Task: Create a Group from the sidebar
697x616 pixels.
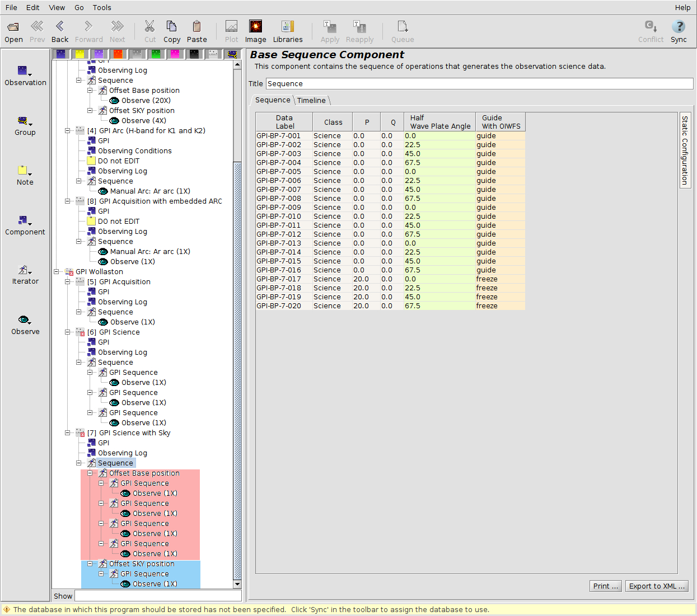Action: (x=25, y=125)
